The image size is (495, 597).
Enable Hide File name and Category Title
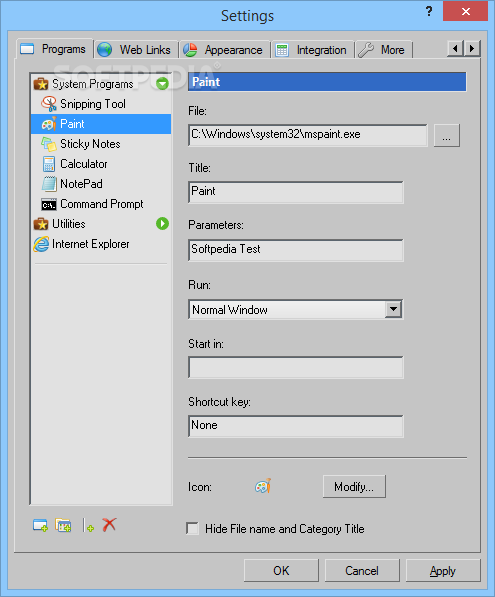[192, 528]
